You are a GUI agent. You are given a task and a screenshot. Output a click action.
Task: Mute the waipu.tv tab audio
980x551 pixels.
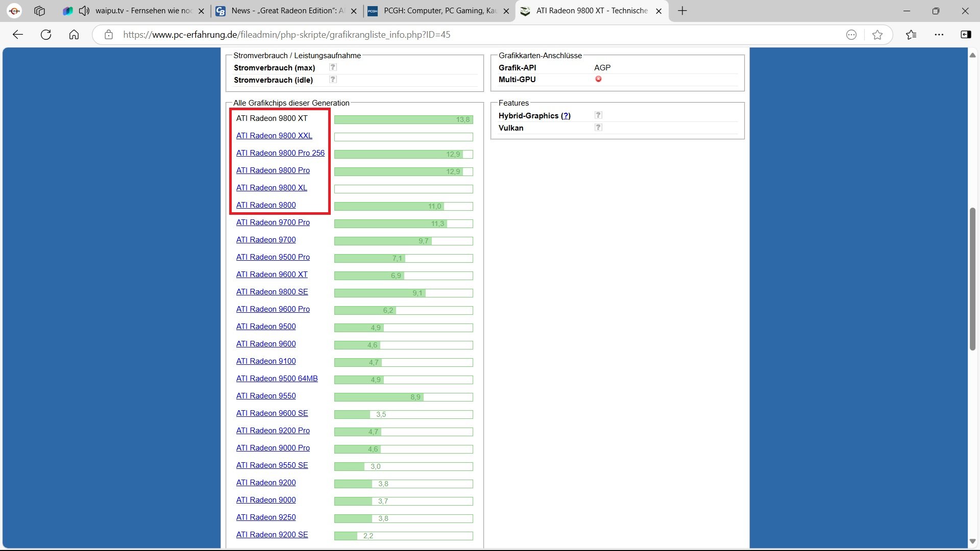tap(84, 11)
